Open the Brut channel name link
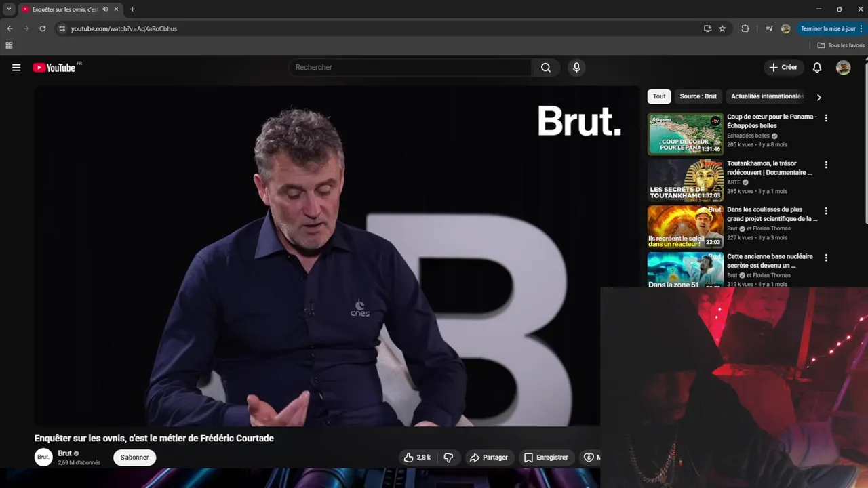This screenshot has width=868, height=488. click(64, 453)
